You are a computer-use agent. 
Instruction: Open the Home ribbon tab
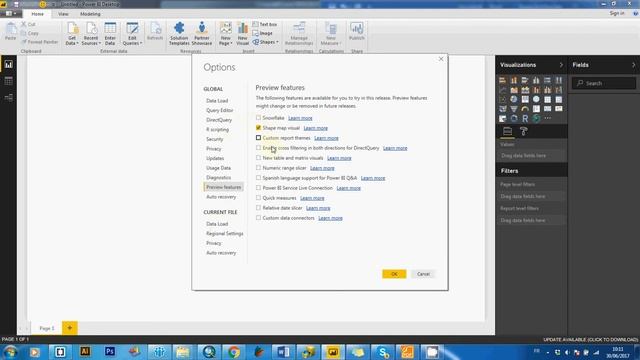click(x=38, y=14)
